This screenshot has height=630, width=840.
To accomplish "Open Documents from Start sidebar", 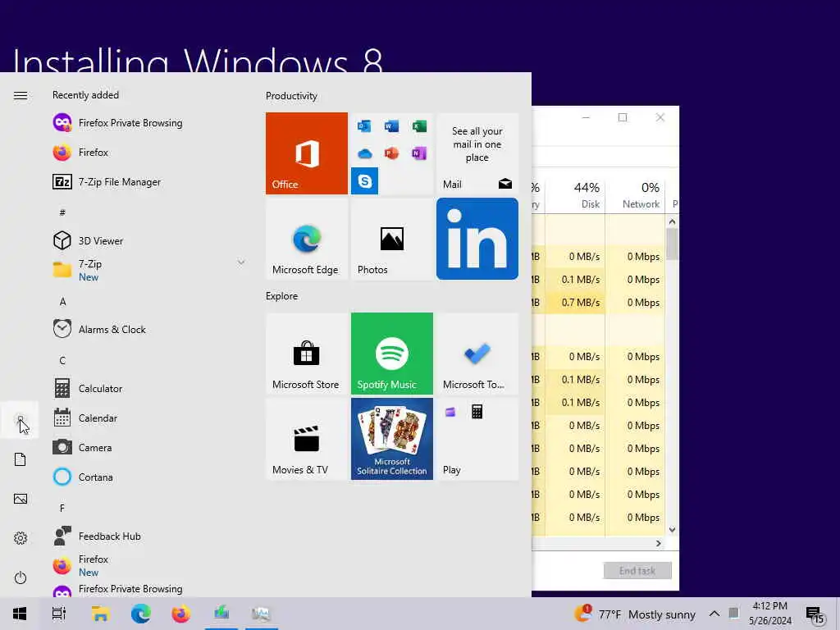I will [x=21, y=459].
